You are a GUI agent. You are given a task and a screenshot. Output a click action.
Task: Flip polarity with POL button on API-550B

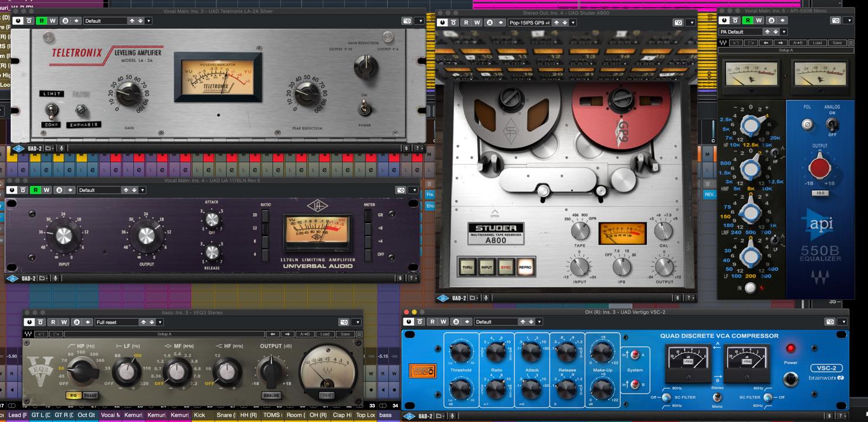(807, 124)
